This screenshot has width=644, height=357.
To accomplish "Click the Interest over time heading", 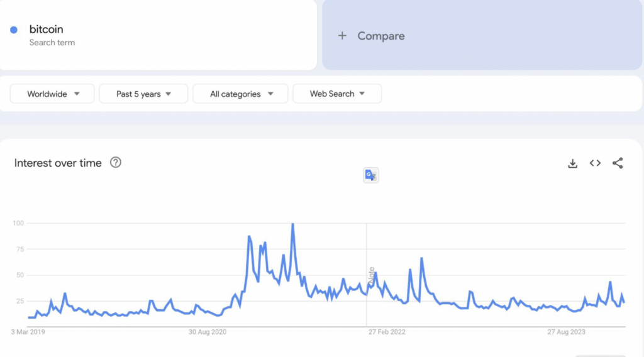I will 58,163.
